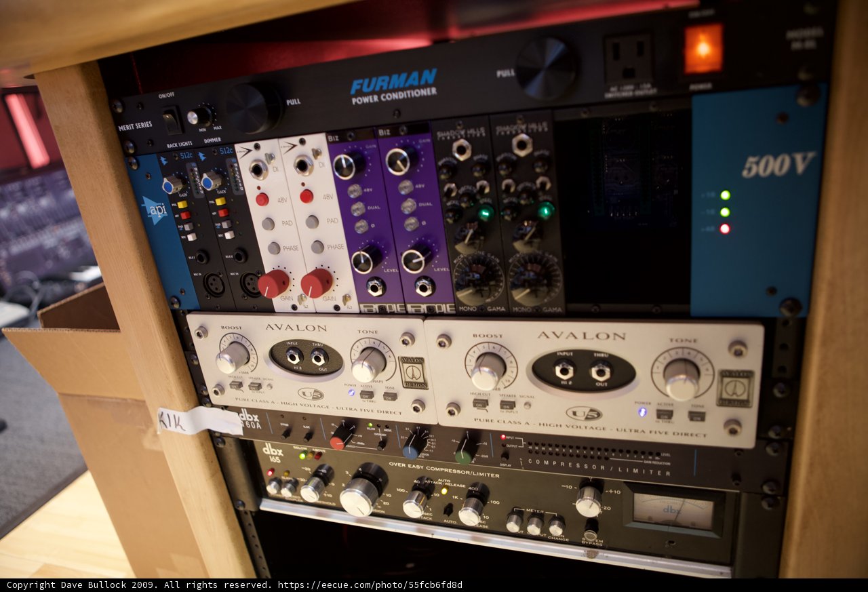This screenshot has width=868, height=592.
Task: Click the GAIN knob on the left Biz module
Action: (x=348, y=164)
